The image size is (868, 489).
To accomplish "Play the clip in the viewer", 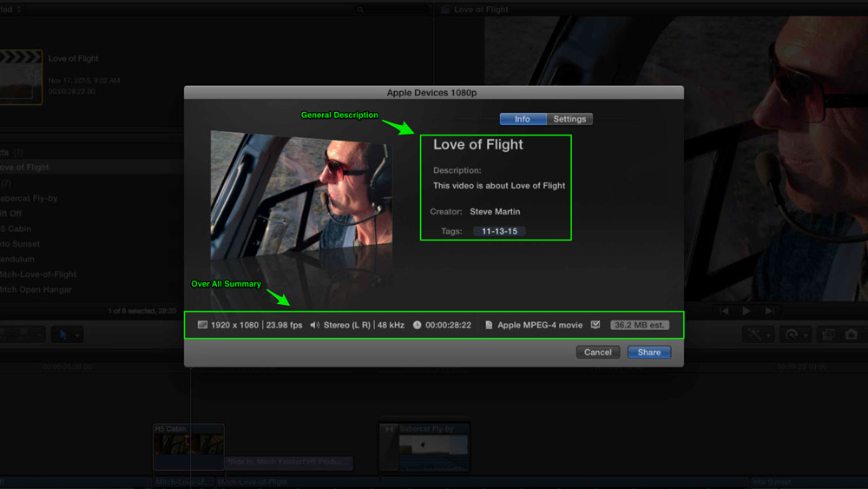I will pos(746,311).
